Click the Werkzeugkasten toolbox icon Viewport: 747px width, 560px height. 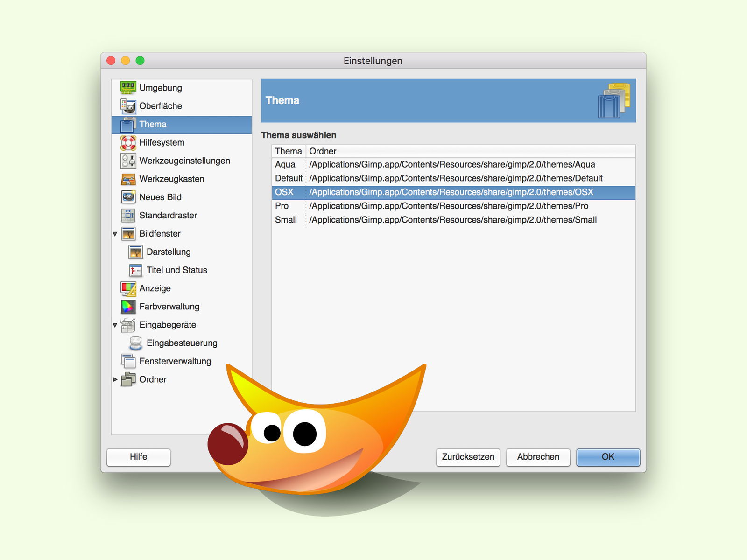(128, 179)
